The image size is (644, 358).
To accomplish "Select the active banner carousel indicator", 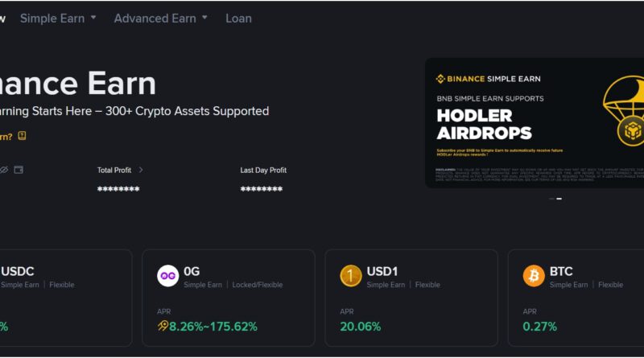I will 559,198.
